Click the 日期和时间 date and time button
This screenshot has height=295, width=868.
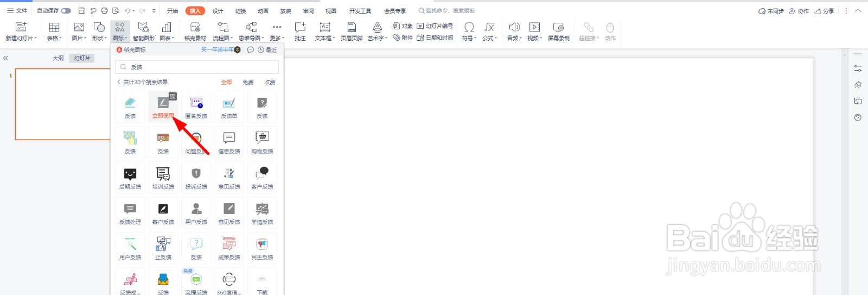(x=435, y=37)
